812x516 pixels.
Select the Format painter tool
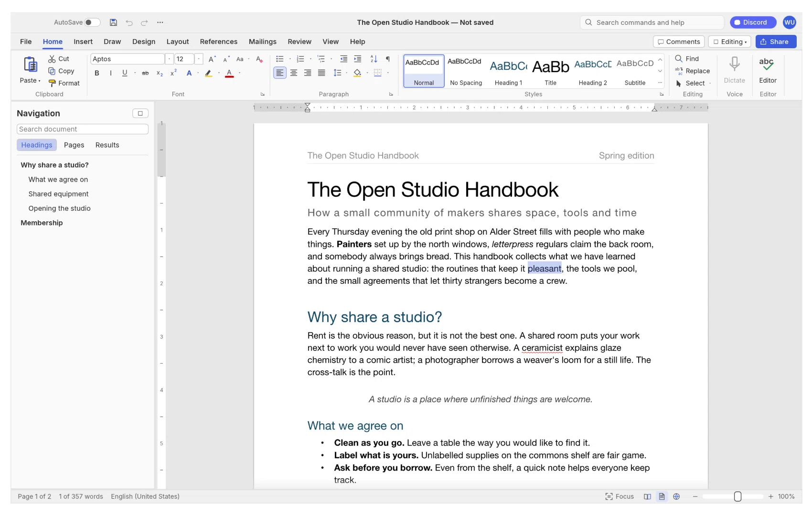(64, 83)
